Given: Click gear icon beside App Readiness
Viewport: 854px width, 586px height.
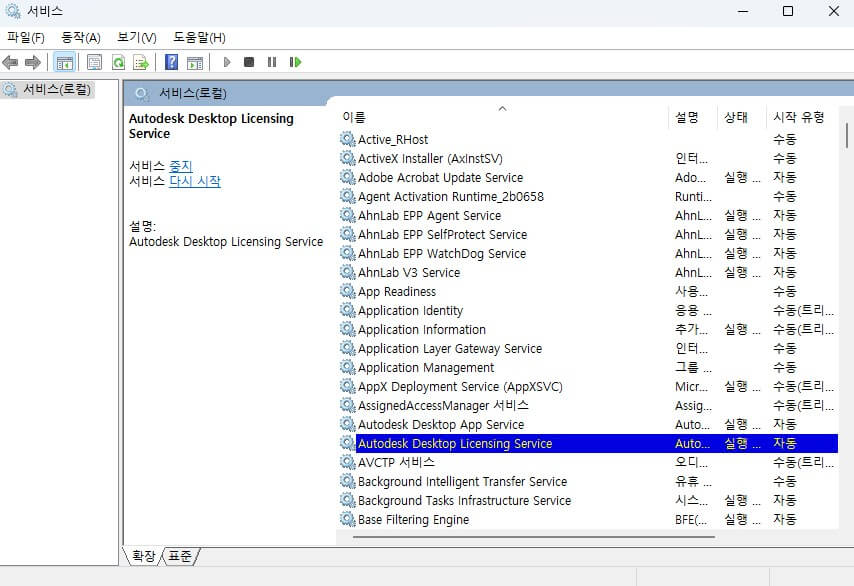Looking at the screenshot, I should pyautogui.click(x=347, y=291).
